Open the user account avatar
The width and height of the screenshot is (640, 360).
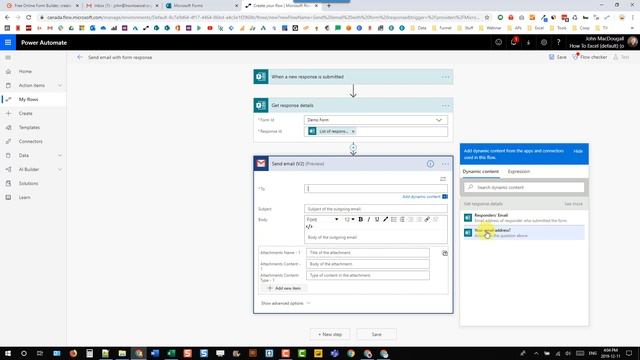[x=633, y=42]
